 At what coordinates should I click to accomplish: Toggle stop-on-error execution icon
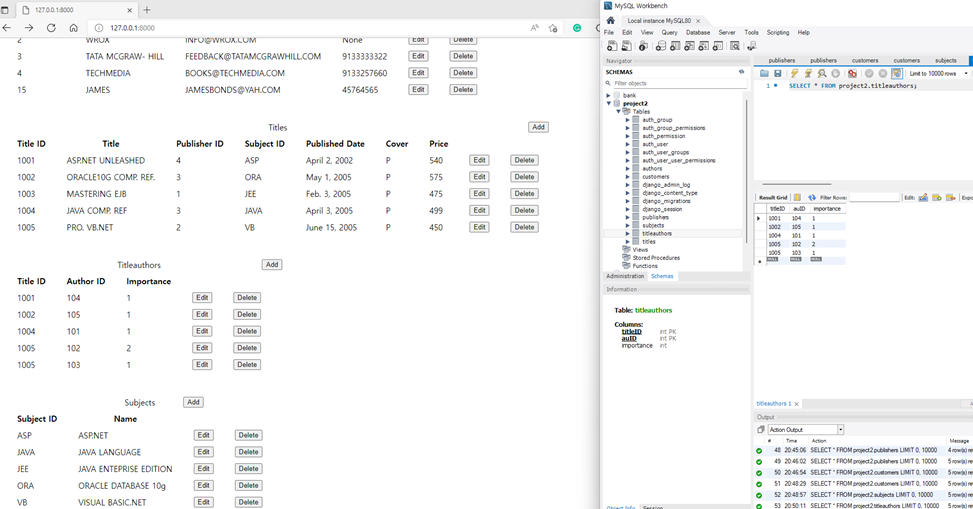click(x=853, y=73)
